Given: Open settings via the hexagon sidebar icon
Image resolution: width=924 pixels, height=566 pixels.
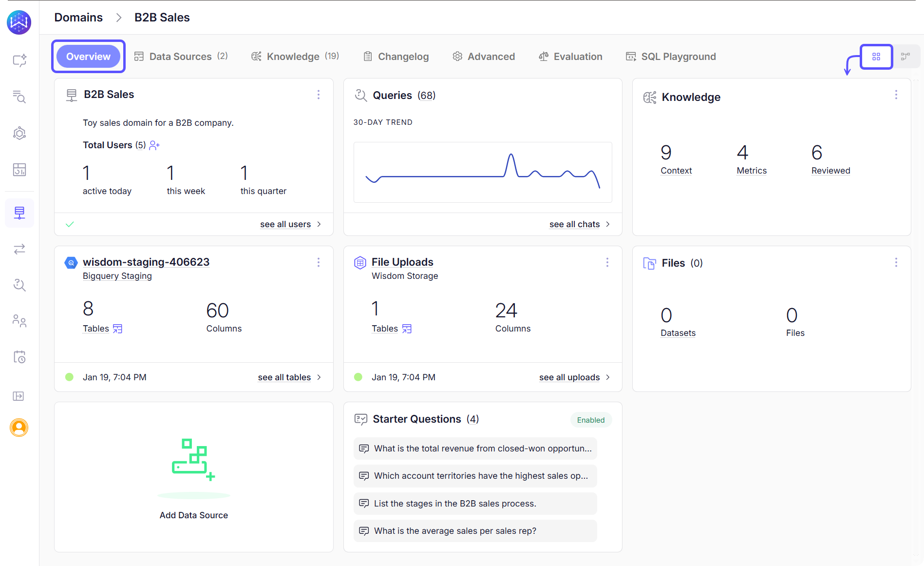Looking at the screenshot, I should [19, 133].
